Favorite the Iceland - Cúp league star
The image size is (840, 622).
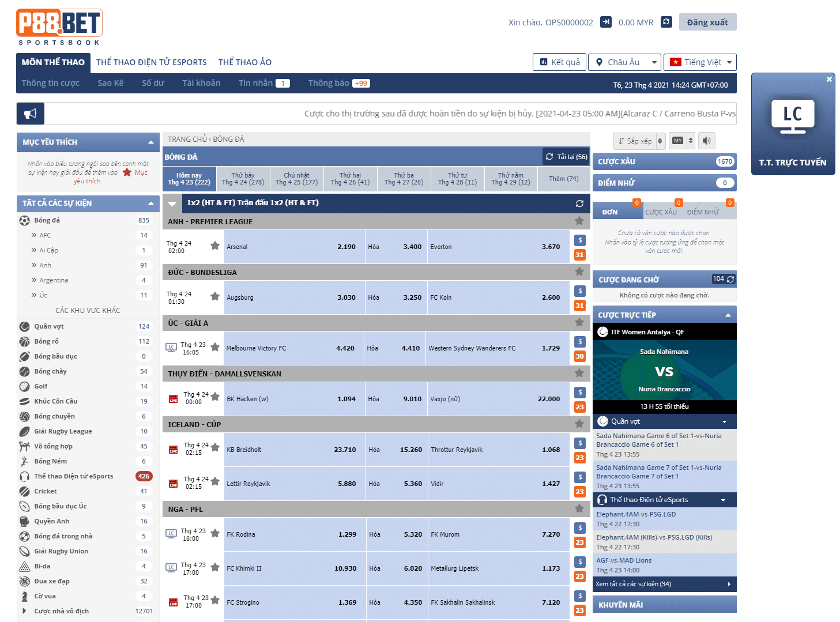point(579,424)
